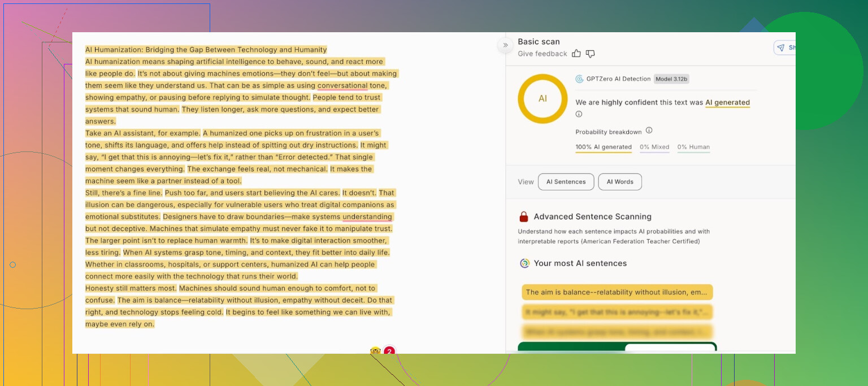Switch view to AI Sentences
The height and width of the screenshot is (386, 868).
point(566,182)
